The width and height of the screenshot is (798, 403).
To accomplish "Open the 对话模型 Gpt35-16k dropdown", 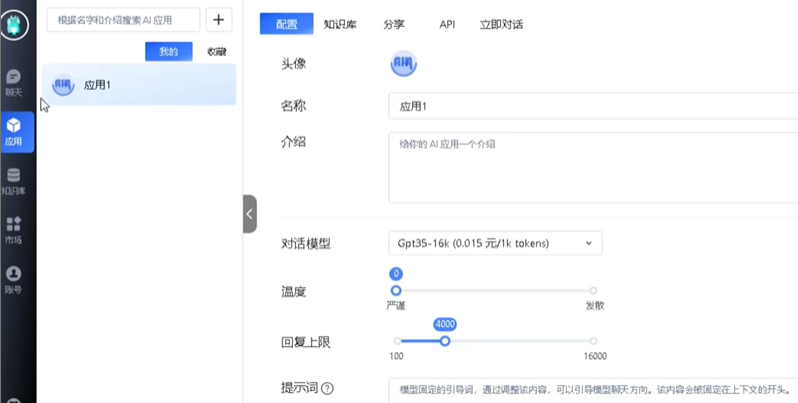I will [495, 243].
